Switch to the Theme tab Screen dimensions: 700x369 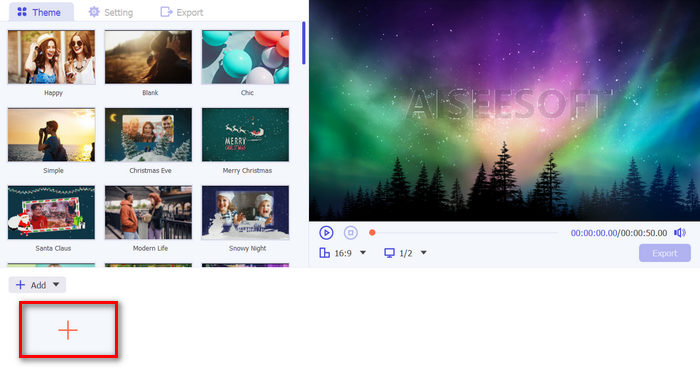(x=41, y=12)
